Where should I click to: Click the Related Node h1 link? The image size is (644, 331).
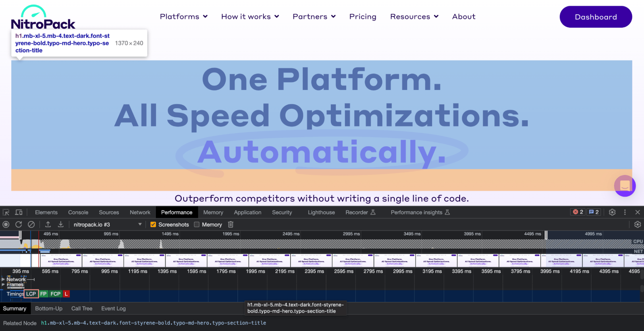(x=153, y=323)
